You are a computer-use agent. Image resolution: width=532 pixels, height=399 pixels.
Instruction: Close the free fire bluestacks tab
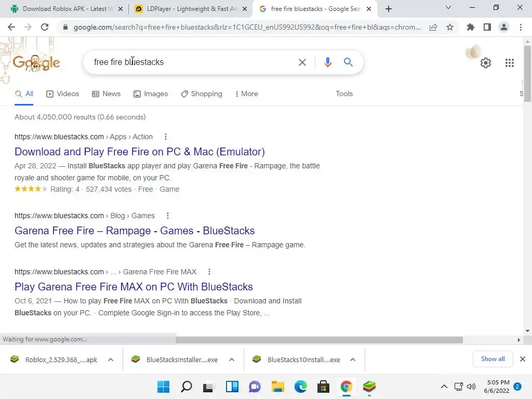click(369, 9)
